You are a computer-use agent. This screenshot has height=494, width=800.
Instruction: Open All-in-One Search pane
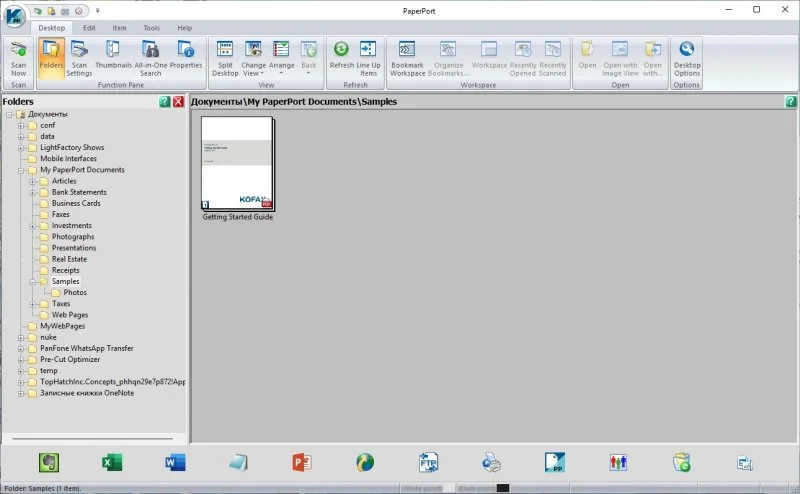tap(151, 58)
